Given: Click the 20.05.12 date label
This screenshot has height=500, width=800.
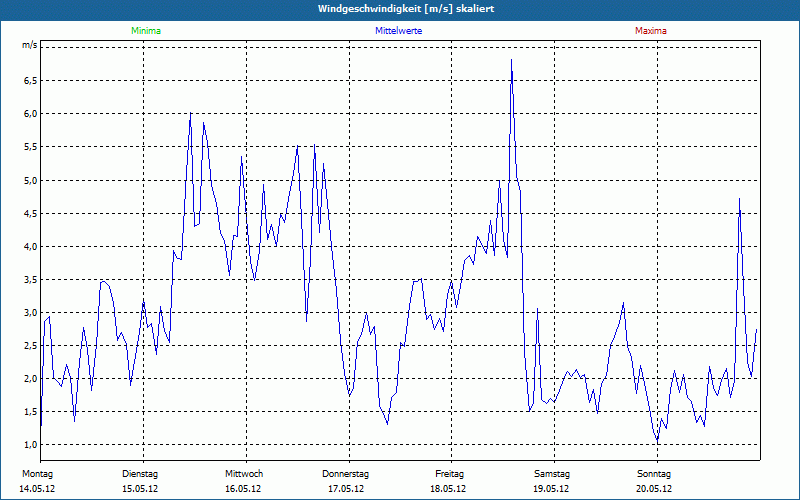Looking at the screenshot, I should tap(654, 489).
